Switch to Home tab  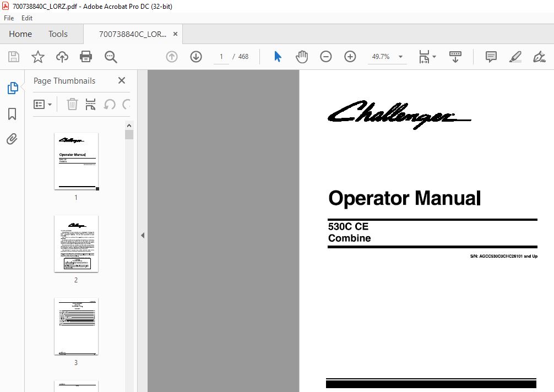(x=20, y=34)
